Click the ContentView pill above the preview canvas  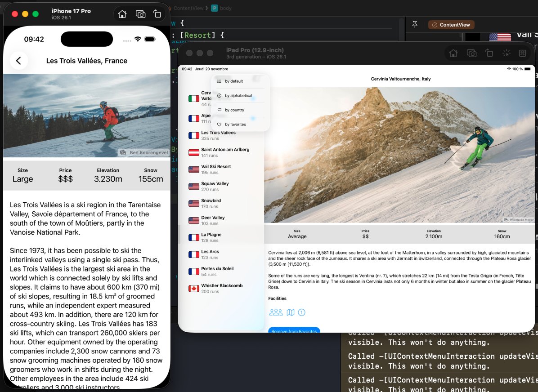[451, 25]
